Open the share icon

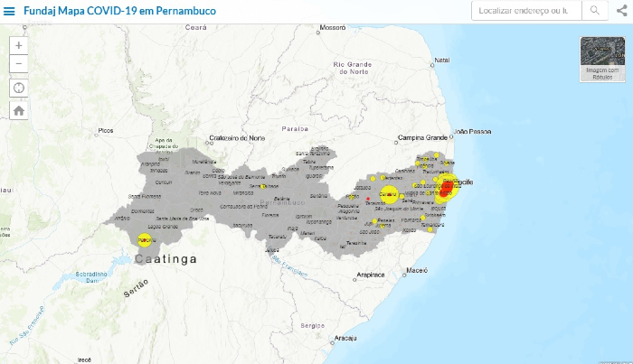point(622,11)
